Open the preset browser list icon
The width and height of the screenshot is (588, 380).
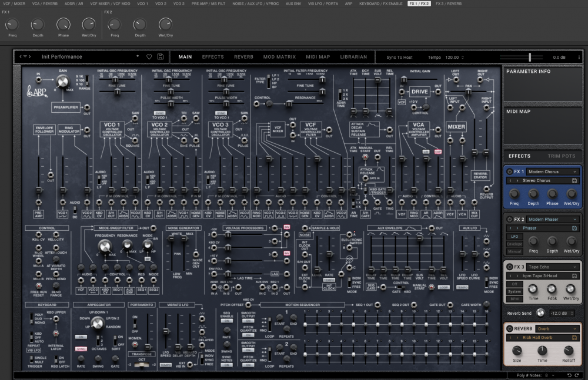click(25, 57)
